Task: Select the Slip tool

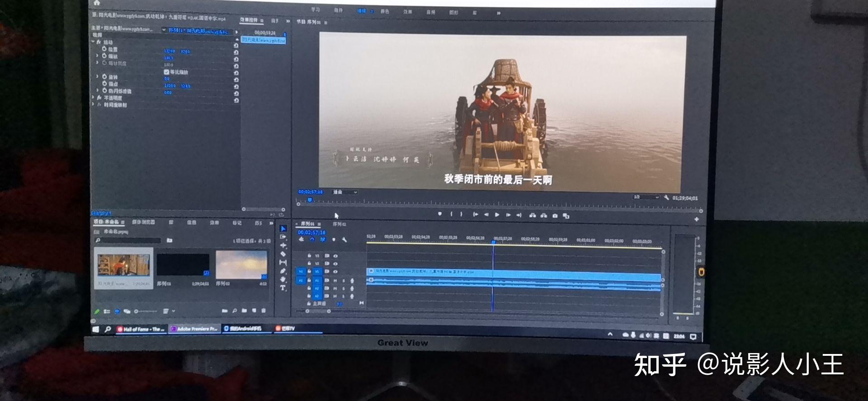Action: click(x=283, y=262)
